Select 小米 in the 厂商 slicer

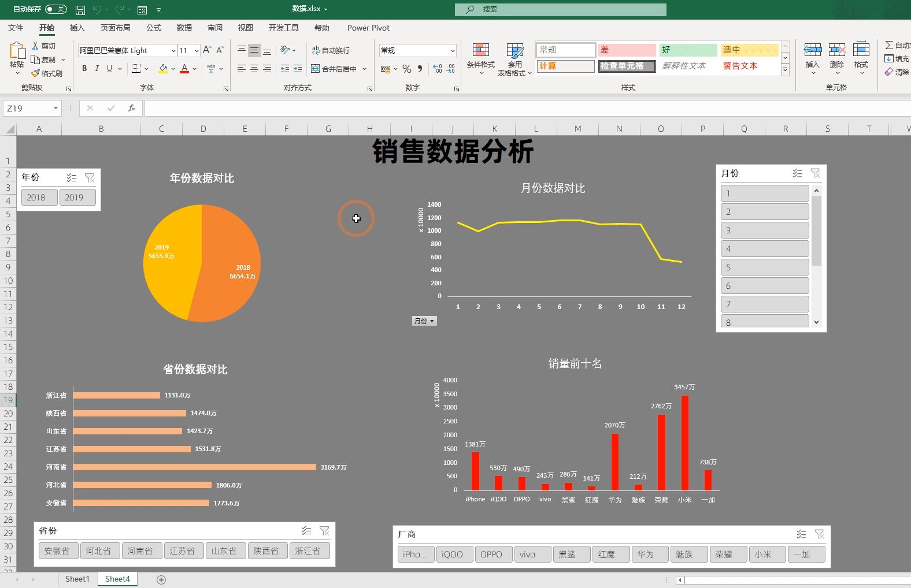pyautogui.click(x=767, y=554)
